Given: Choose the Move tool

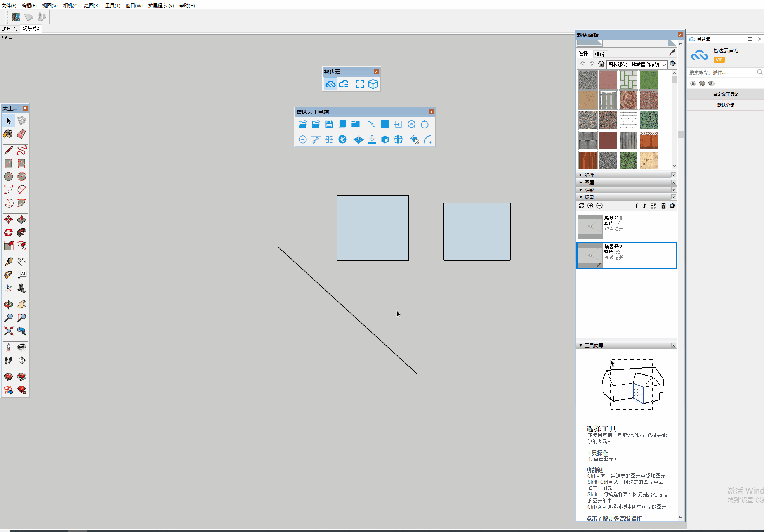Looking at the screenshot, I should tap(8, 220).
